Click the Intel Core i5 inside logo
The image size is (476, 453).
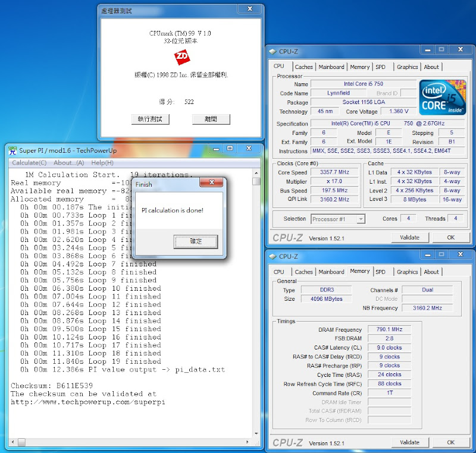[443, 97]
